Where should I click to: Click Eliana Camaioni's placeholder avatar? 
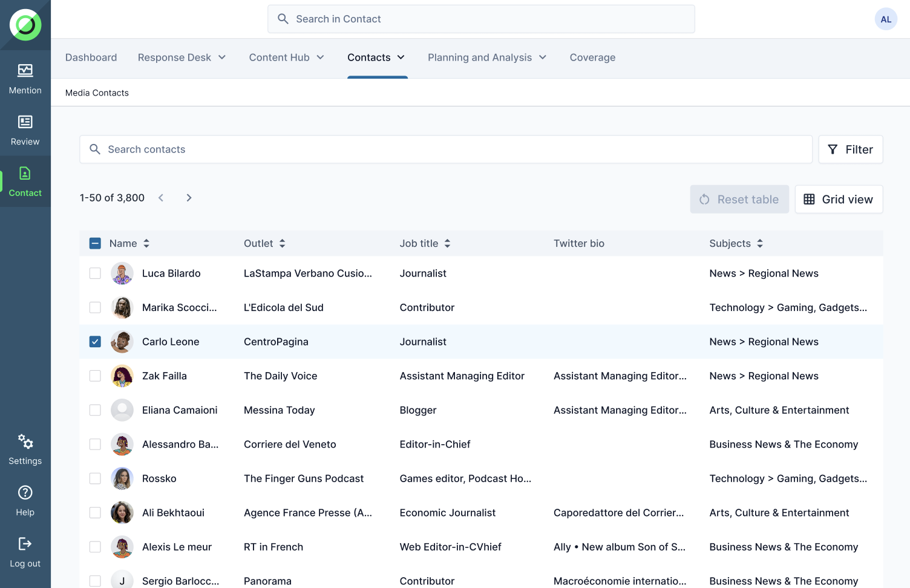(122, 410)
